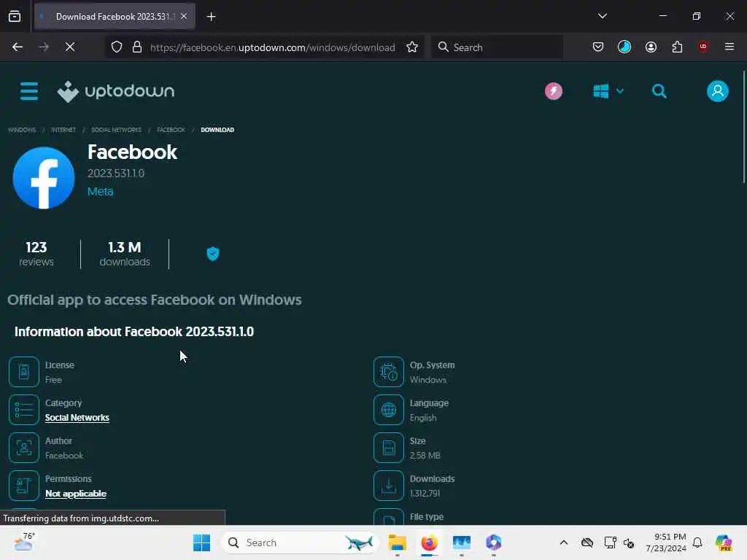Expand the Windows platform selector dropdown
The height and width of the screenshot is (560, 747).
[608, 91]
